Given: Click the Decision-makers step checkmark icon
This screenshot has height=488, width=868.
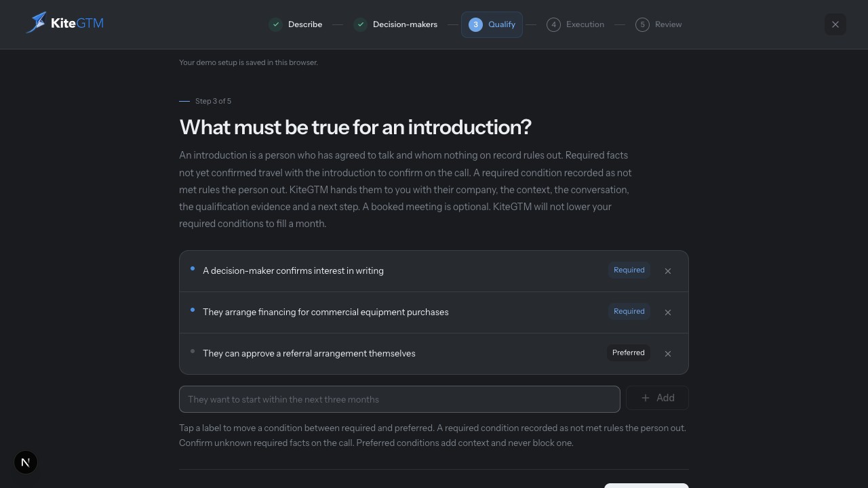Looking at the screenshot, I should pyautogui.click(x=361, y=24).
